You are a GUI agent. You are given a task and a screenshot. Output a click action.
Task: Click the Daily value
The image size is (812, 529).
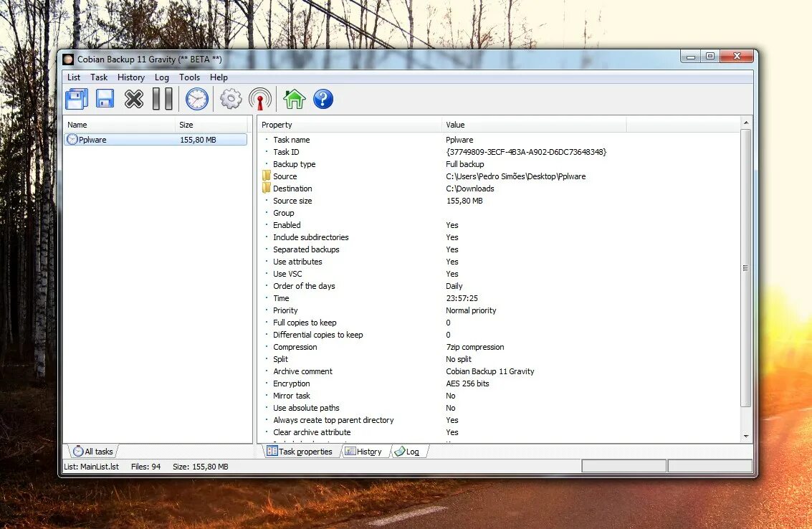(454, 285)
